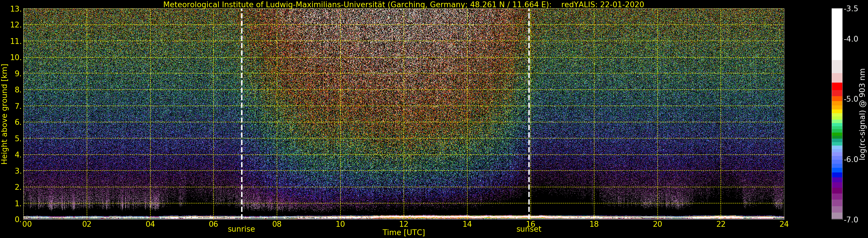Click the '12' tick on the time axis
Screen dimensions: 868x238
pyautogui.click(x=404, y=224)
